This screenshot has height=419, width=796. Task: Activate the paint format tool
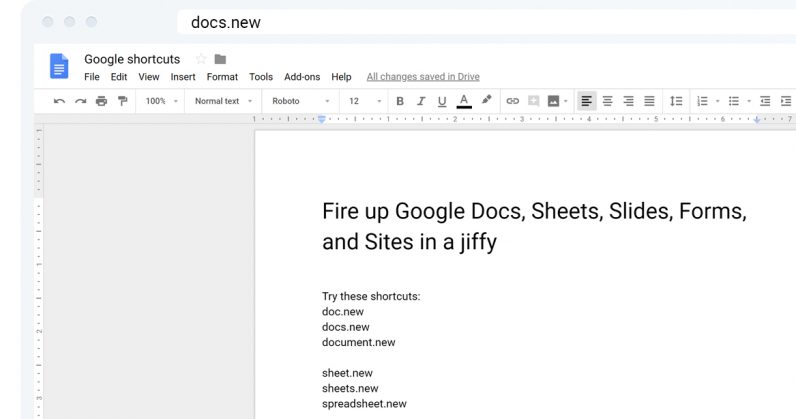point(122,101)
